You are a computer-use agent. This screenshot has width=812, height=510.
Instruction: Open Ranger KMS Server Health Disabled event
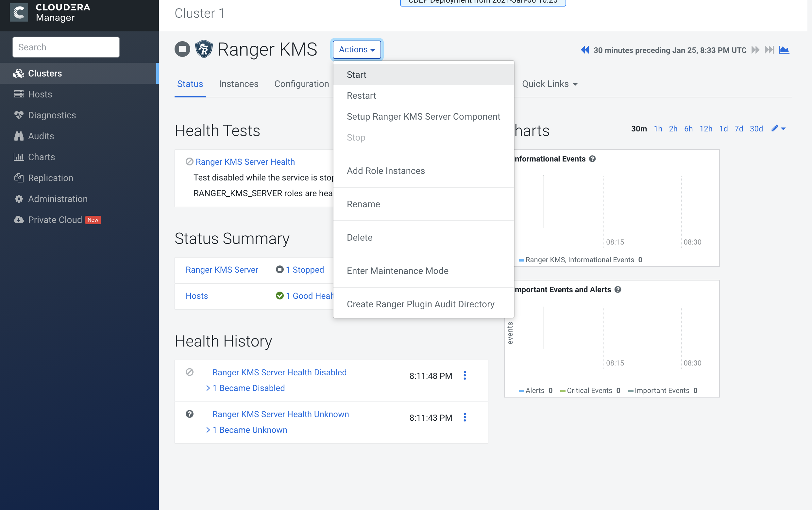pos(279,372)
